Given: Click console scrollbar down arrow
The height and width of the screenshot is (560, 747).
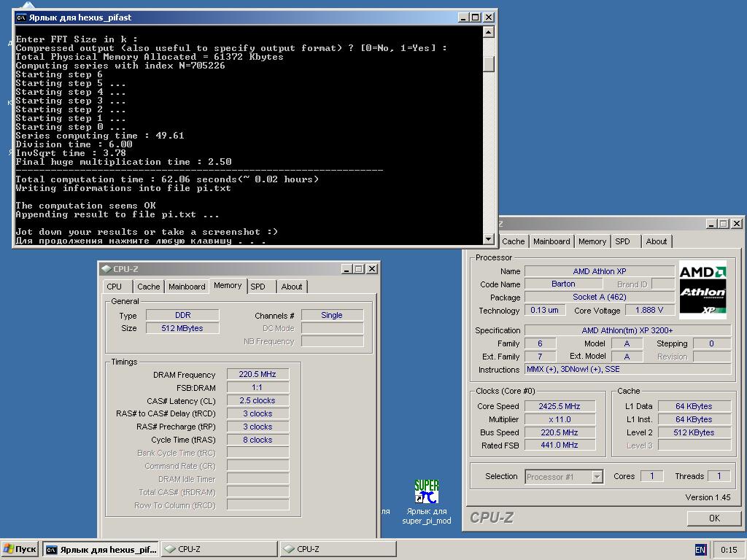Looking at the screenshot, I should coord(488,239).
